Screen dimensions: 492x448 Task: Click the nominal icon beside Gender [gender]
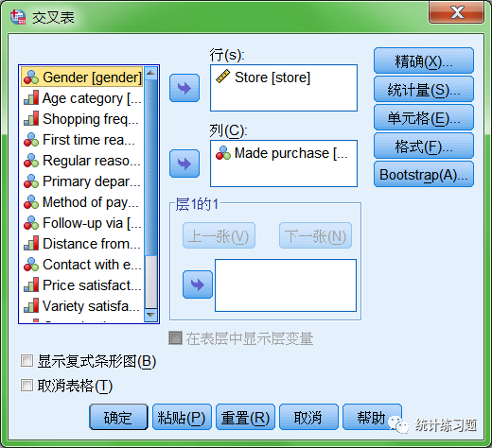tap(31, 78)
